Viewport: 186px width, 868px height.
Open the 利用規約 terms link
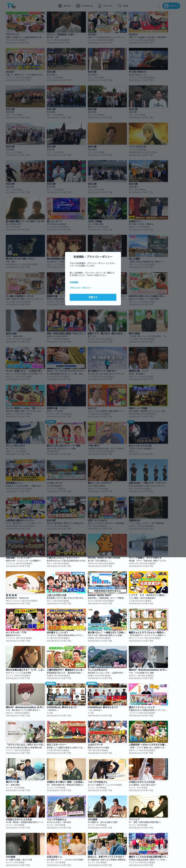pyautogui.click(x=74, y=282)
